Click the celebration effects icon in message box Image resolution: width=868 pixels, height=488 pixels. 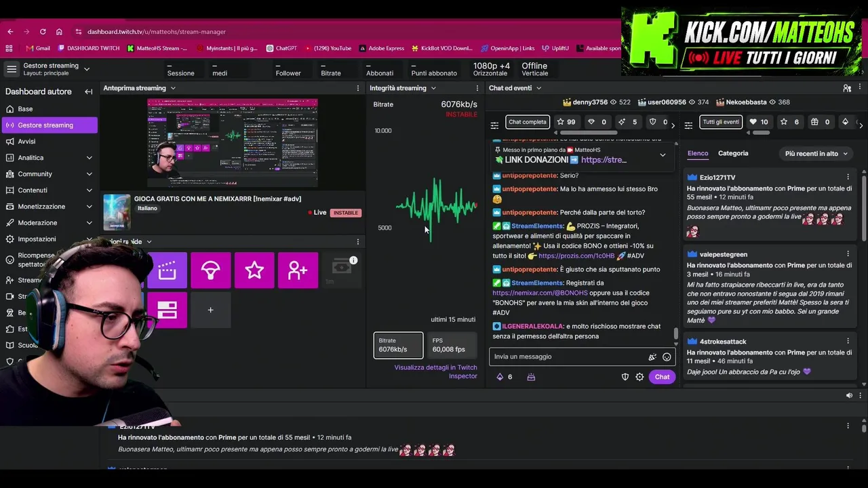[652, 357]
